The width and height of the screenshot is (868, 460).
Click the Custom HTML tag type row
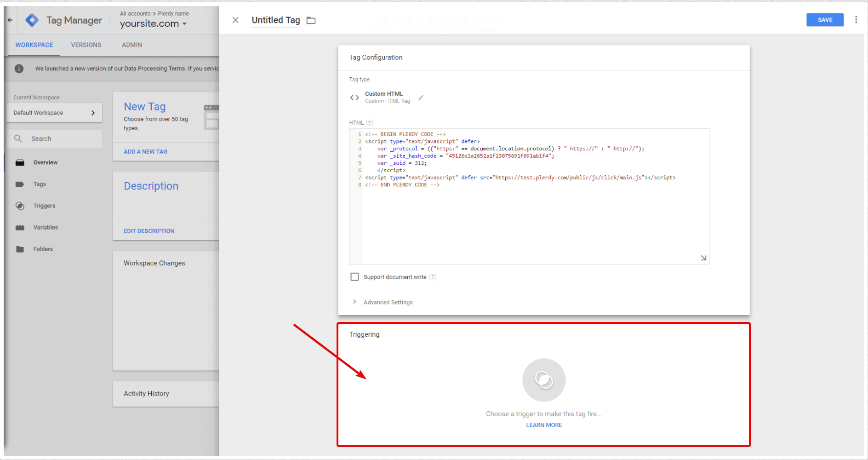(x=387, y=98)
